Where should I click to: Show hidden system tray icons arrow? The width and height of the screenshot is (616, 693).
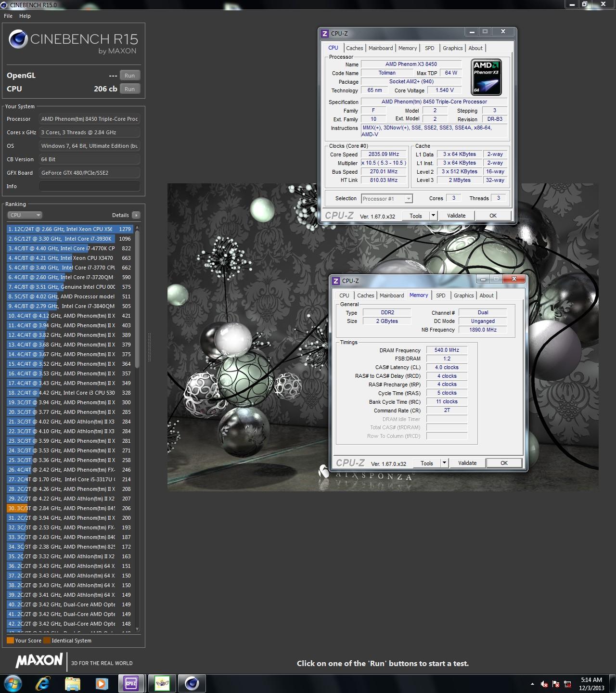(532, 684)
